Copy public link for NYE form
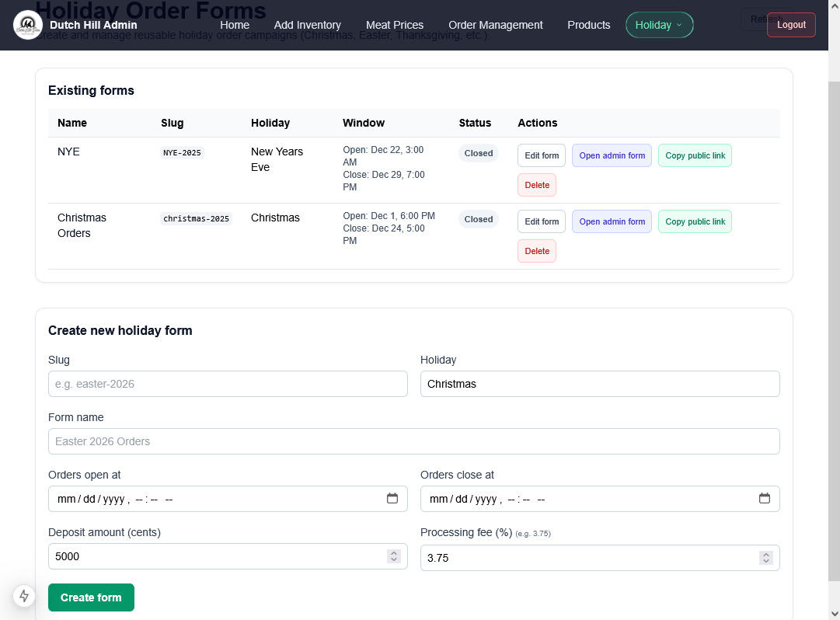The height and width of the screenshot is (620, 840). click(695, 155)
